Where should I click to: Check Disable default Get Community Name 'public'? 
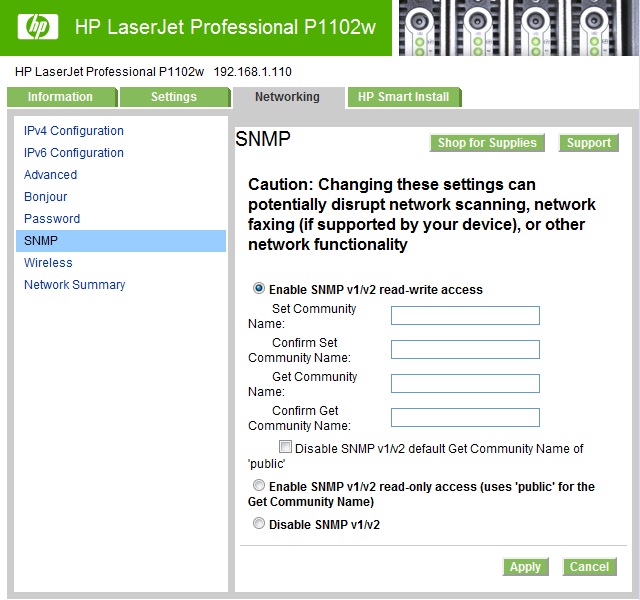[285, 447]
